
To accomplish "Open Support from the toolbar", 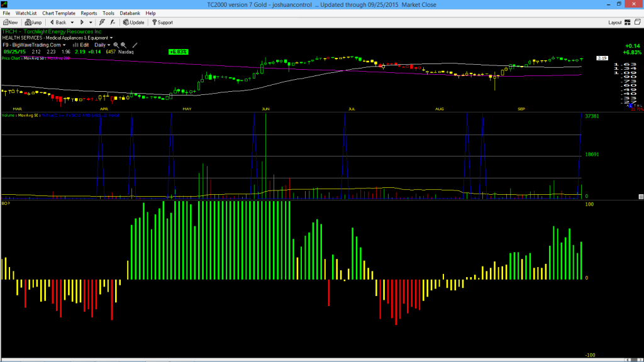I will pos(162,23).
